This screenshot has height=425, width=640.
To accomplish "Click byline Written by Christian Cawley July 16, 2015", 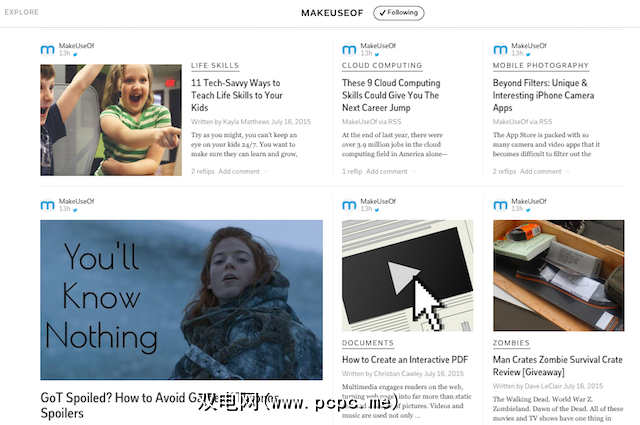I will coord(403,374).
